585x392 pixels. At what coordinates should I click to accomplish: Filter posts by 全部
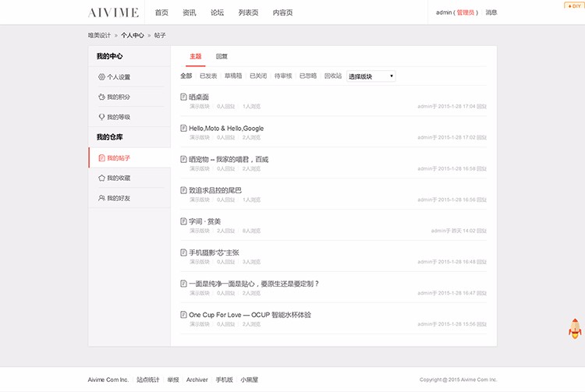186,76
